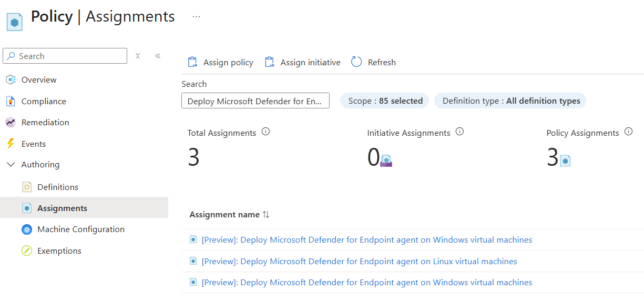Open the ellipsis more options menu
Viewport: 644px width, 300px height.
point(196,17)
